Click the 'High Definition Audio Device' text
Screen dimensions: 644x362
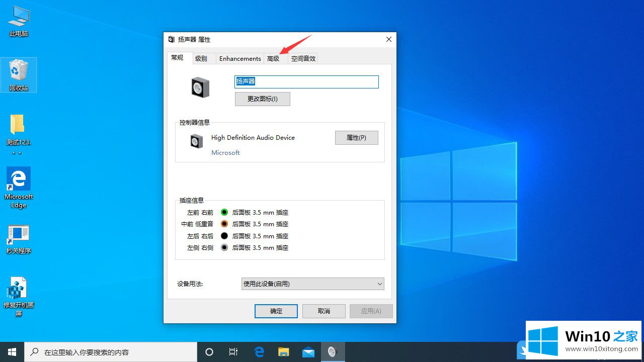[253, 137]
